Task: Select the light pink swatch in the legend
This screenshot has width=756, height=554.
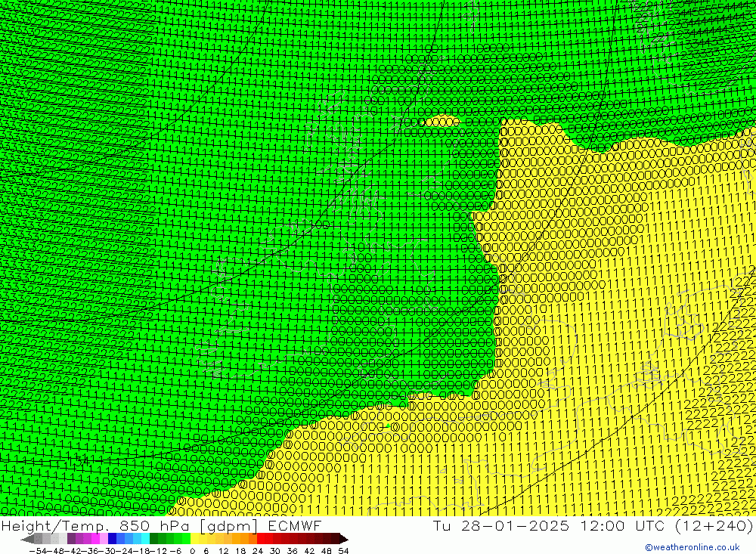Action: click(104, 540)
